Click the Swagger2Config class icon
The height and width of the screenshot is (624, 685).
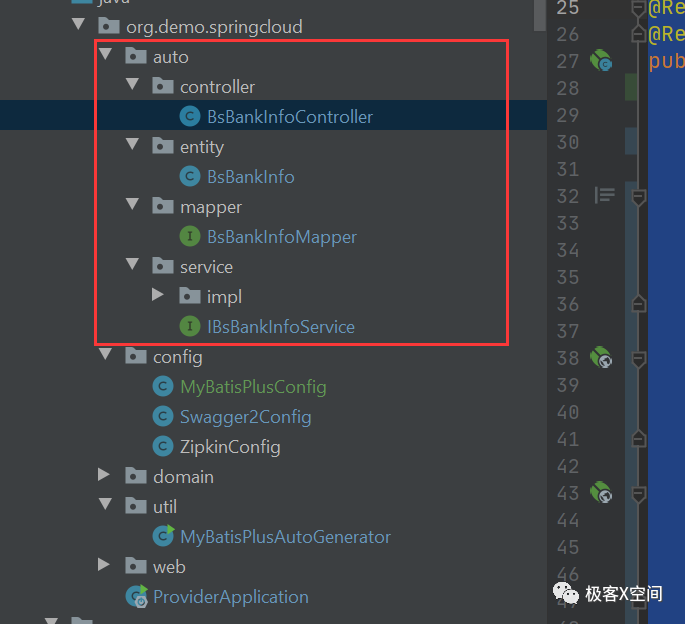click(x=163, y=416)
